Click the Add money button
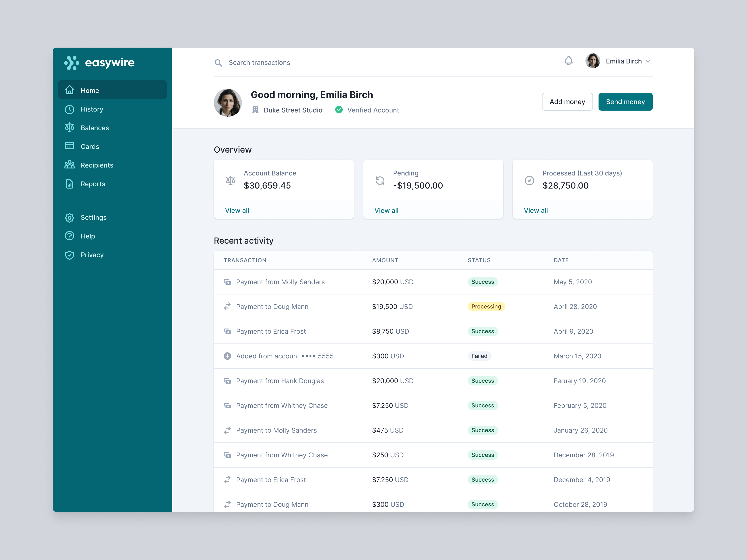The width and height of the screenshot is (747, 560). 567,102
